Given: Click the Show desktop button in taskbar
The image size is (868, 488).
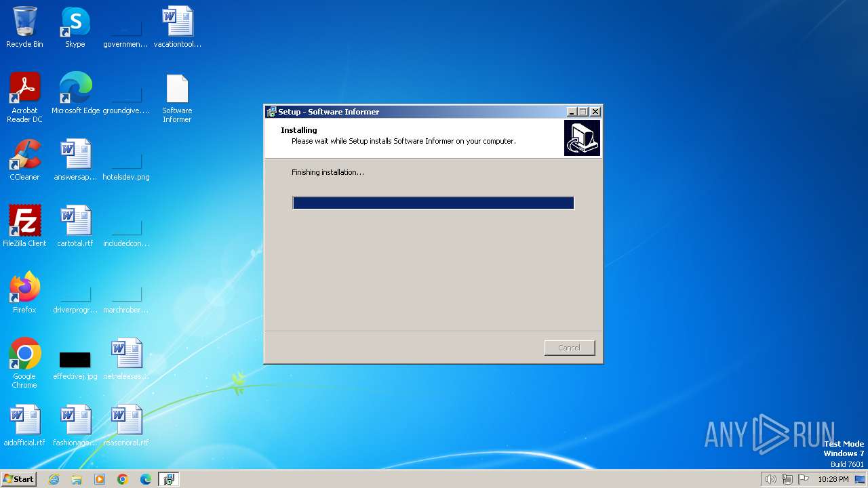Looking at the screenshot, I should [860, 479].
